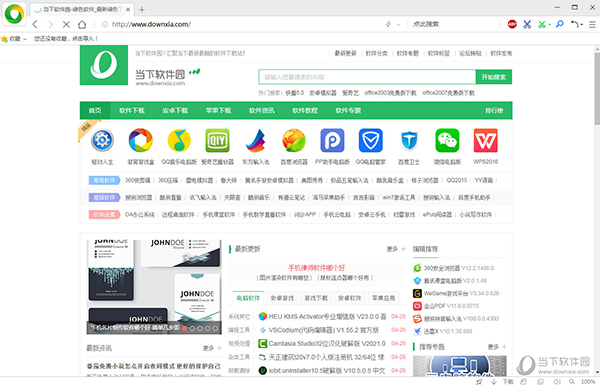The width and height of the screenshot is (600, 385).
Task: Open the 软件教程 navigation item
Action: tap(305, 111)
